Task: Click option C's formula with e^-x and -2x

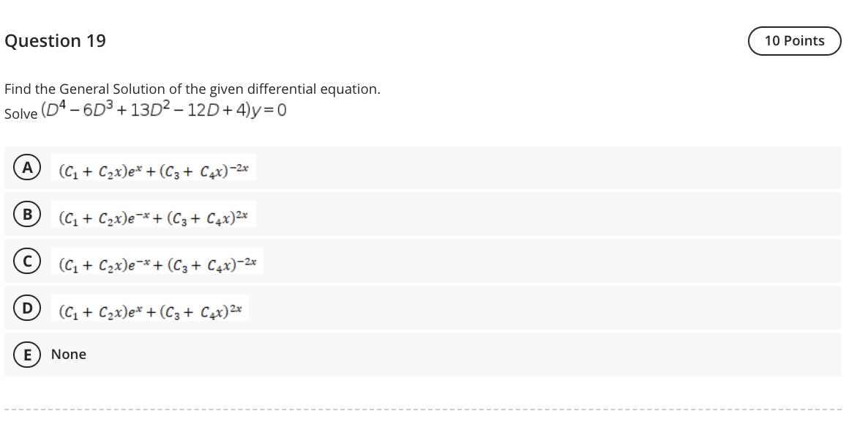Action: pos(157,262)
